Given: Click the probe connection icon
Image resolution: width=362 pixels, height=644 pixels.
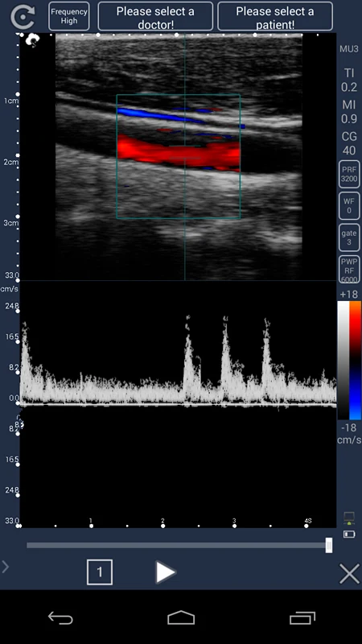Looking at the screenshot, I should [349, 518].
